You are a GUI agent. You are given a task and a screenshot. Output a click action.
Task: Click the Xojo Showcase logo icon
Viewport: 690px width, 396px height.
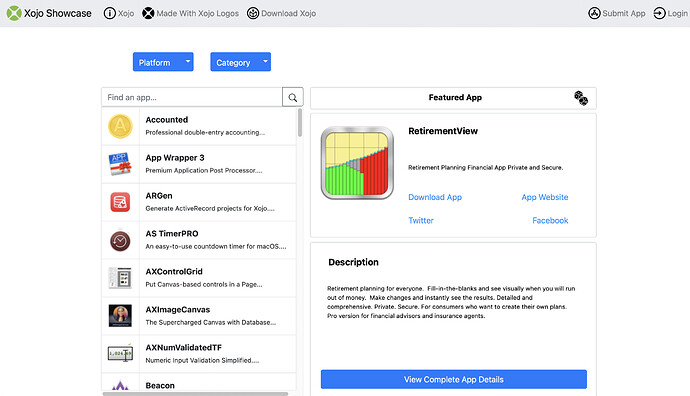click(x=14, y=13)
